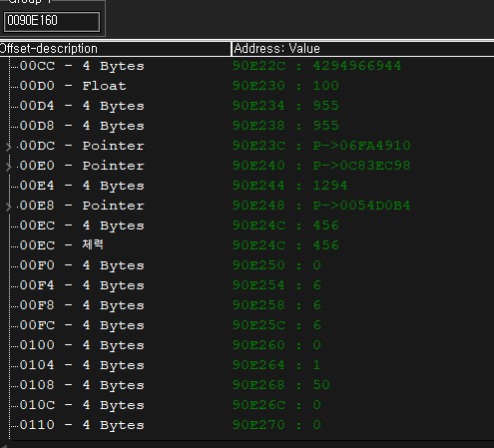Click value 90E258 : 6
Image resolution: width=494 pixels, height=448 pixels.
[276, 305]
